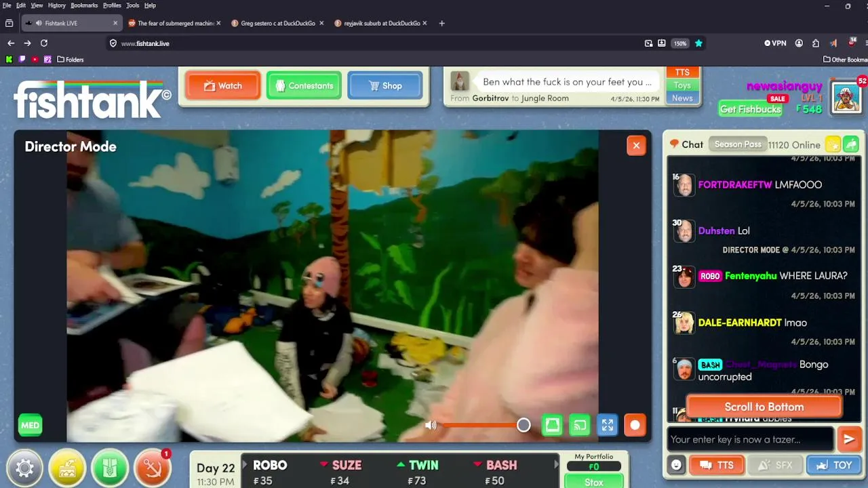
Task: Click the Get Fishbucks button
Action: pos(751,109)
